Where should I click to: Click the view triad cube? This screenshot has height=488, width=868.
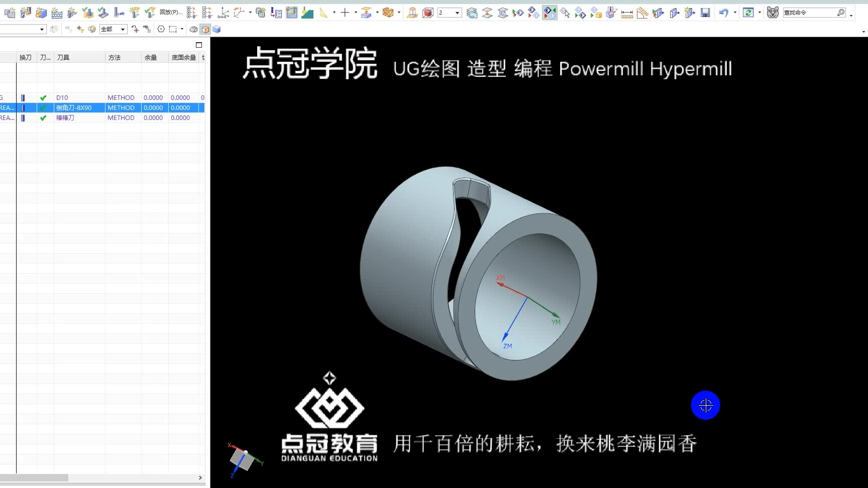coord(244,459)
